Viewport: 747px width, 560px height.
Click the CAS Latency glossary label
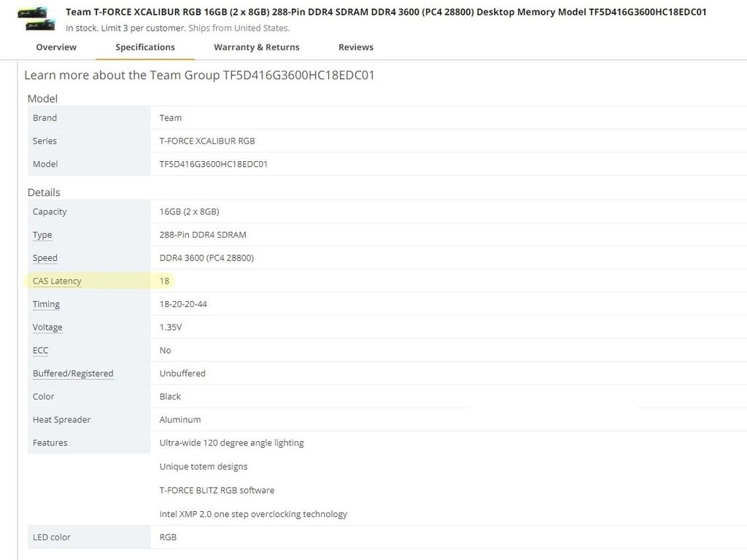click(57, 281)
